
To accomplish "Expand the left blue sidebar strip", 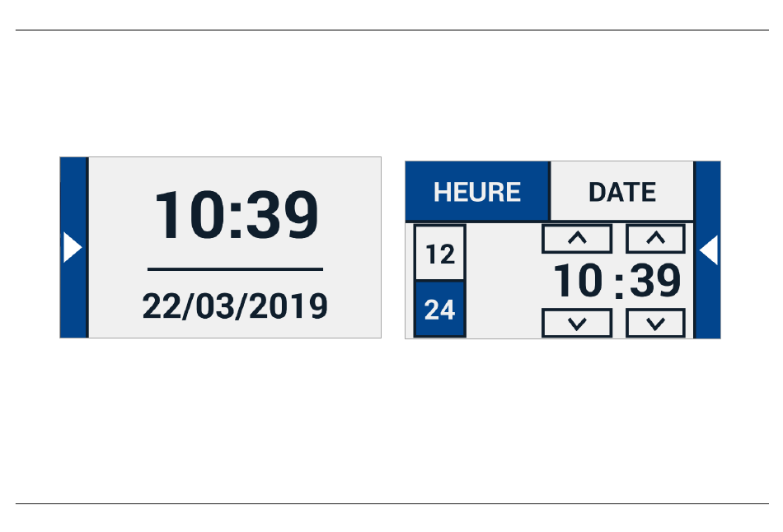I will click(x=74, y=248).
